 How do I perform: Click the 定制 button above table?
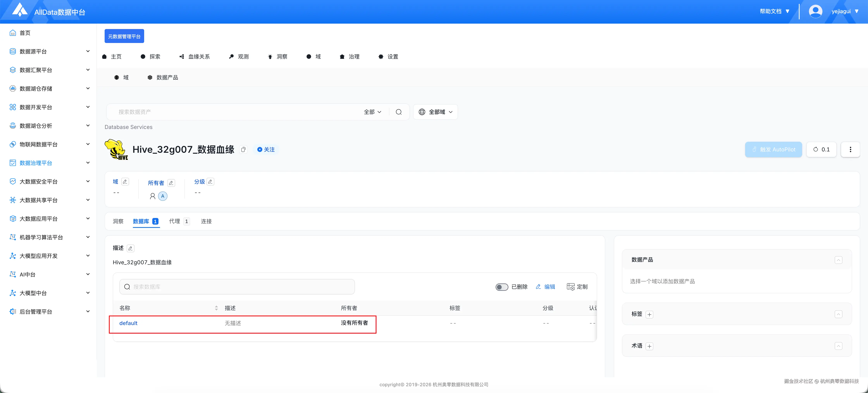577,287
